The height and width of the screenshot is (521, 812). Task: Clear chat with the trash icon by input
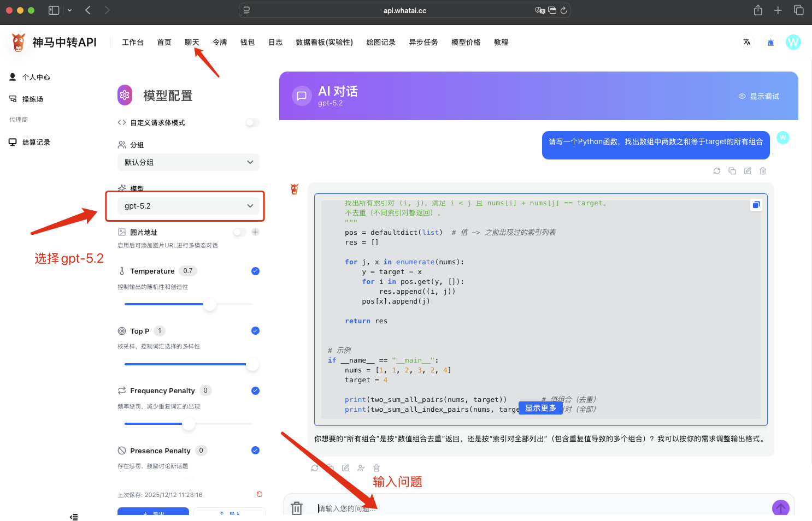pos(297,508)
